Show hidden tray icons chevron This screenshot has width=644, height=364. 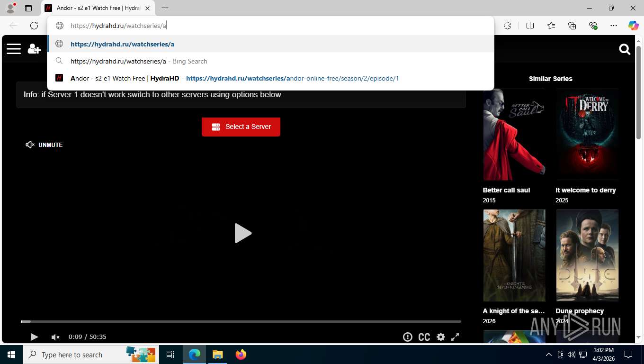(x=548, y=355)
